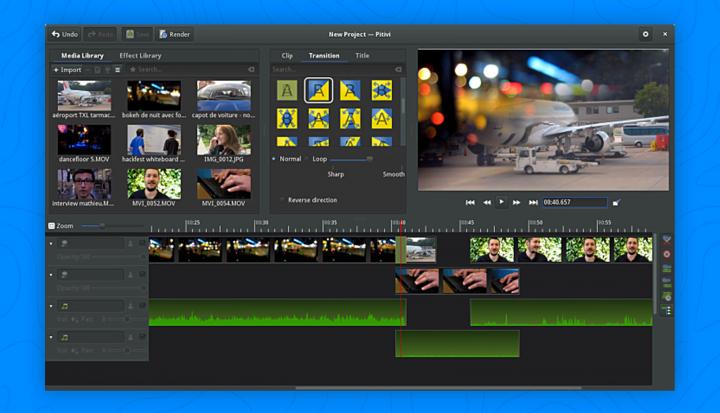Jump to the start of the timeline
Screen dimensions: 720x413
coord(469,202)
